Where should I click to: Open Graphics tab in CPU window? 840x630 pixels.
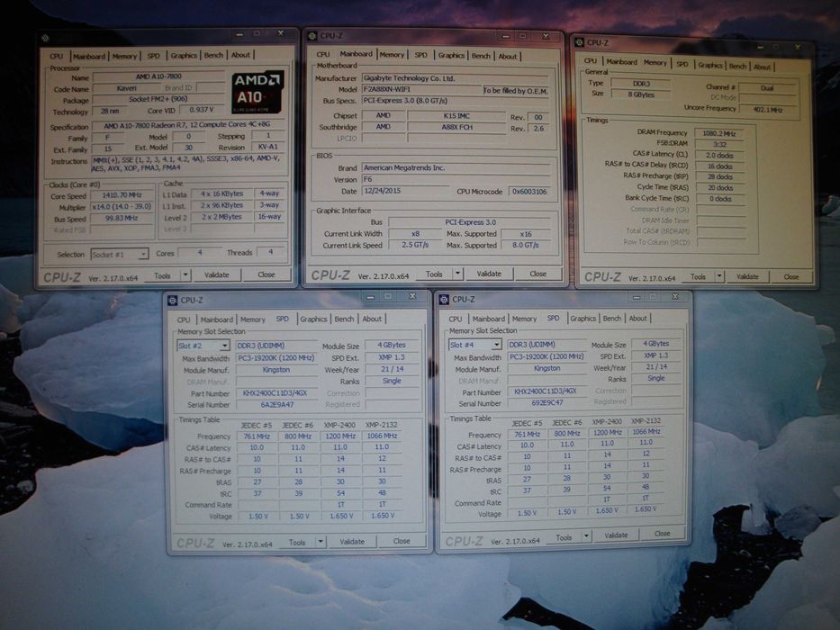point(184,55)
